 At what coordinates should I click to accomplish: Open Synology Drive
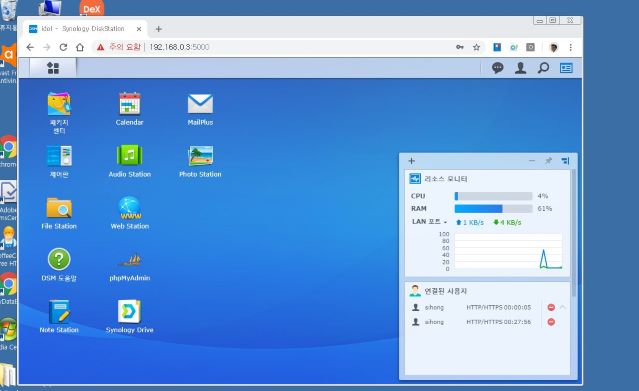click(130, 316)
